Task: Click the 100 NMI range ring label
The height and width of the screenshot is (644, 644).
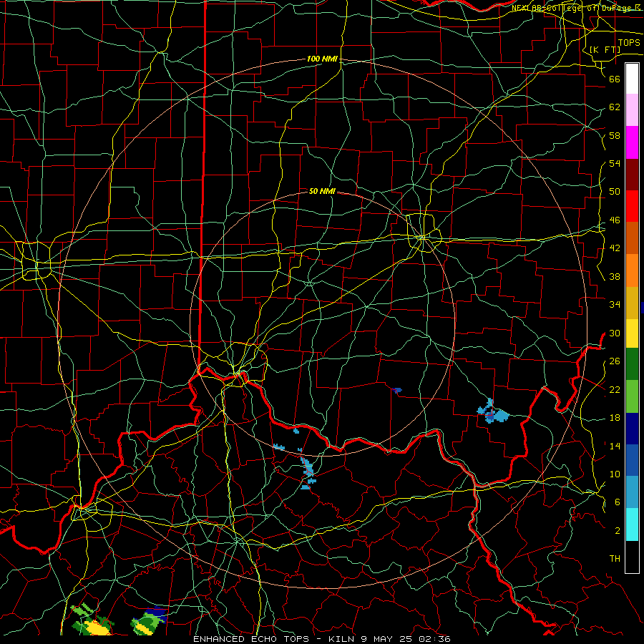Action: [x=322, y=59]
